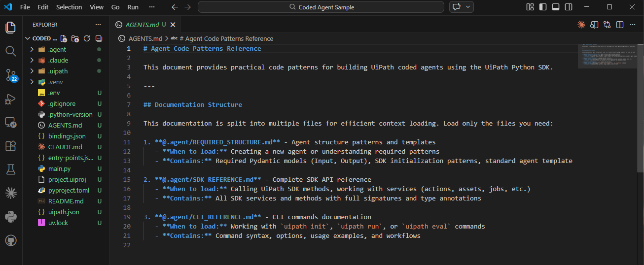Click the New Folder icon in Explorer

point(75,38)
